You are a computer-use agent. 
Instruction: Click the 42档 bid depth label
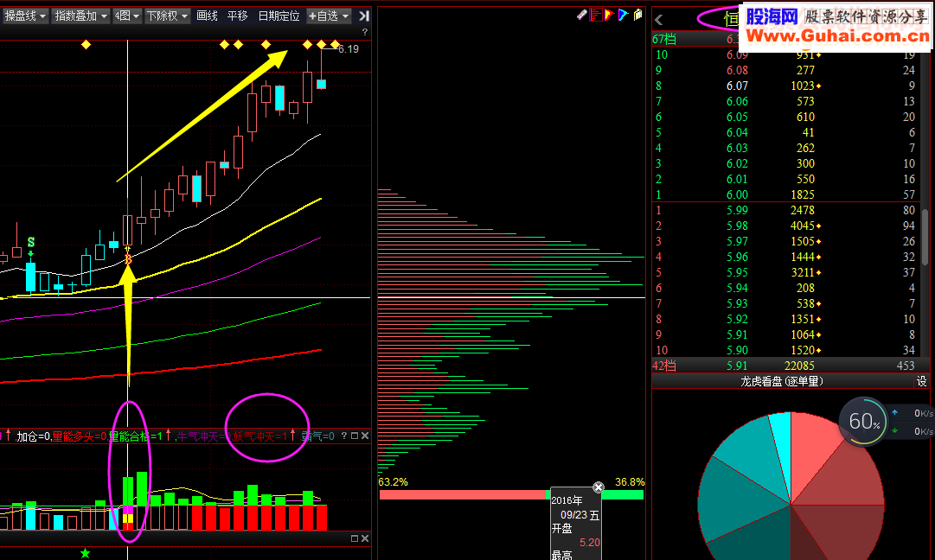click(x=664, y=366)
